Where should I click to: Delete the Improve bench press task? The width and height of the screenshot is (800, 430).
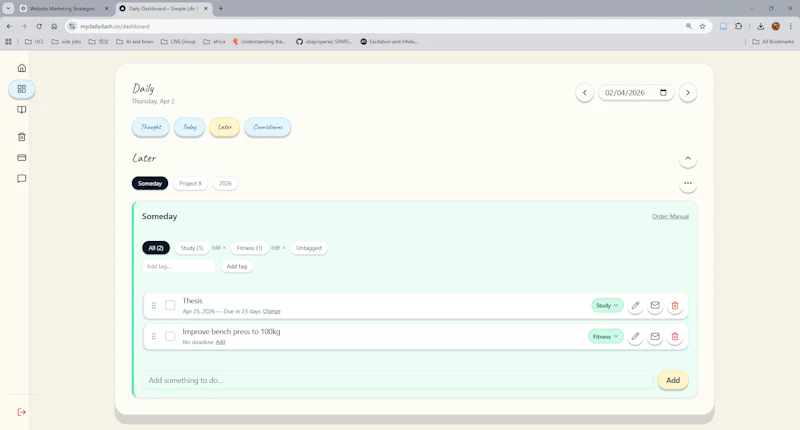click(x=675, y=337)
